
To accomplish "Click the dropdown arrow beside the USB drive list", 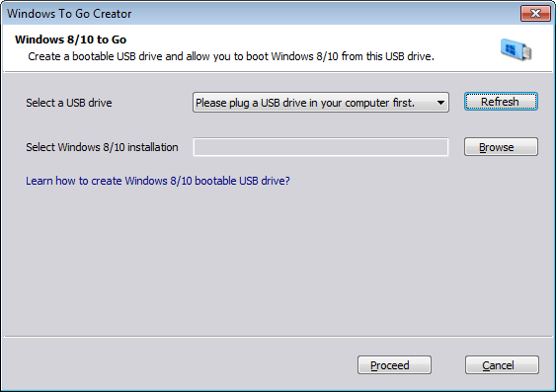I will coord(440,103).
